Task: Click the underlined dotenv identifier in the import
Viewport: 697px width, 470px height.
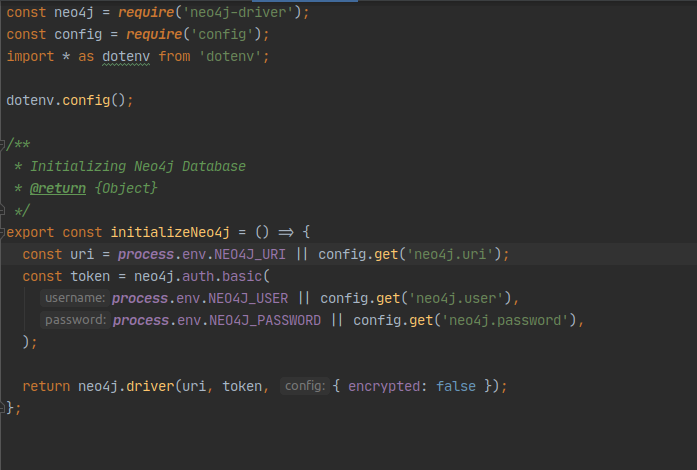Action: [126, 56]
